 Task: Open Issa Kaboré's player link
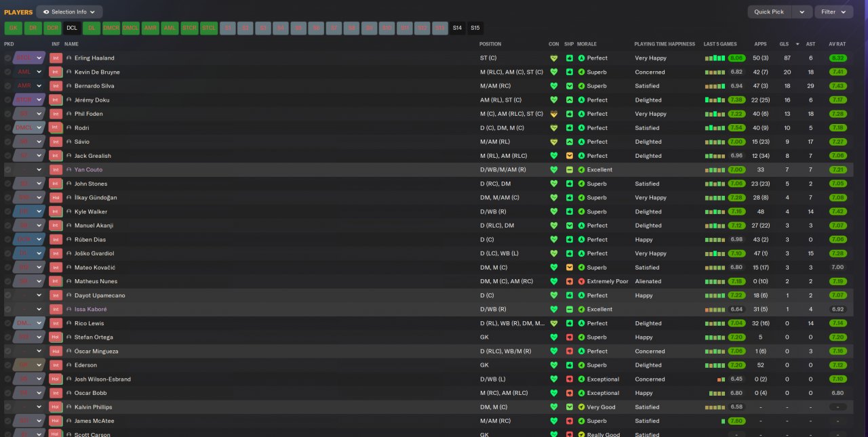(x=90, y=309)
